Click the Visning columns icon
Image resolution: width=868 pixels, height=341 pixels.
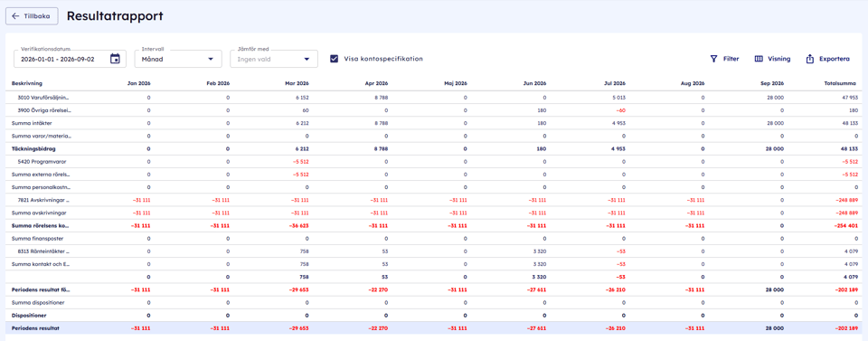759,59
